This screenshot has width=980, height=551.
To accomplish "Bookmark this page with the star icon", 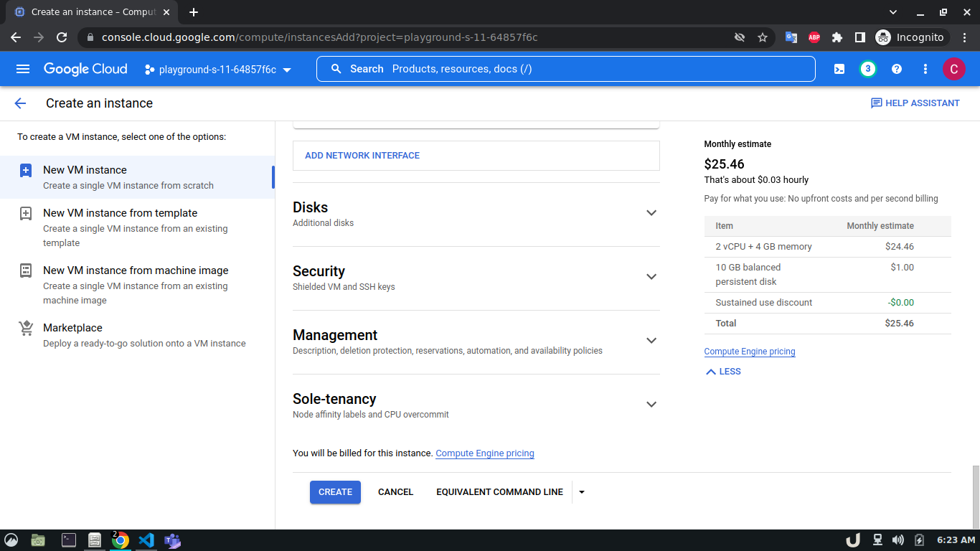I will [x=763, y=37].
